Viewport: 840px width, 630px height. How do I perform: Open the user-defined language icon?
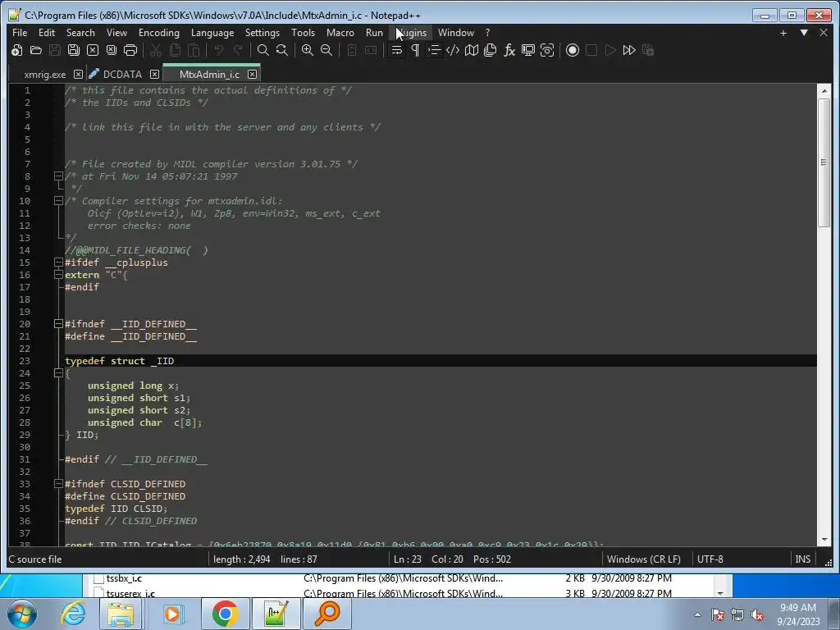tap(453, 50)
